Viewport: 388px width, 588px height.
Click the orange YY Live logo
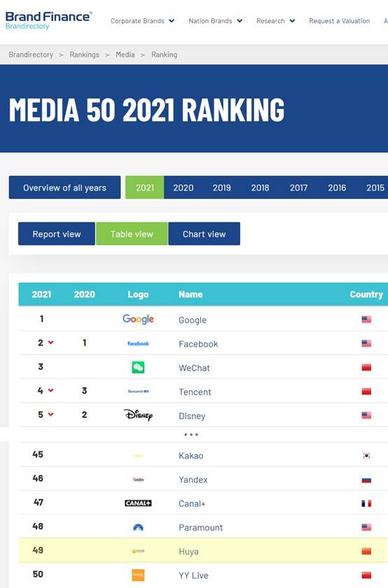pyautogui.click(x=138, y=575)
